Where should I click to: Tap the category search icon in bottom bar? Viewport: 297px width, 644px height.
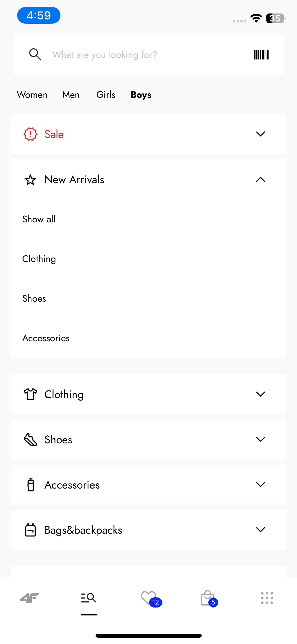pyautogui.click(x=89, y=598)
